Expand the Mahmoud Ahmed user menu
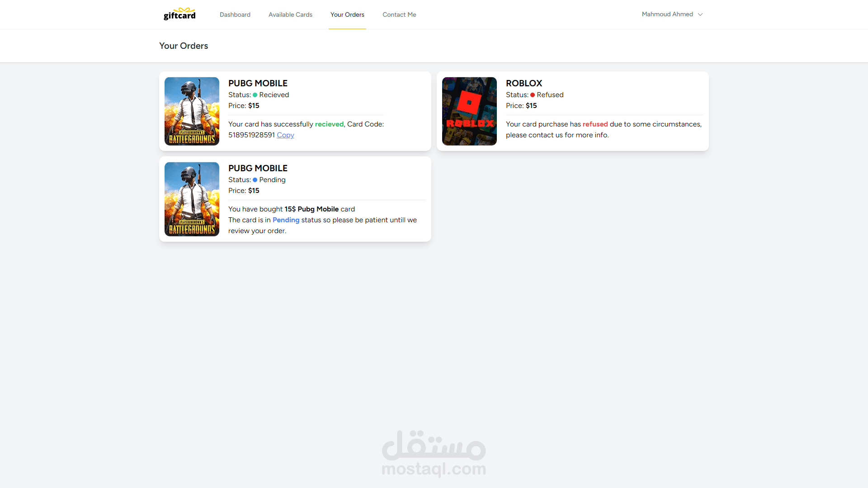This screenshot has height=488, width=868. click(x=667, y=14)
